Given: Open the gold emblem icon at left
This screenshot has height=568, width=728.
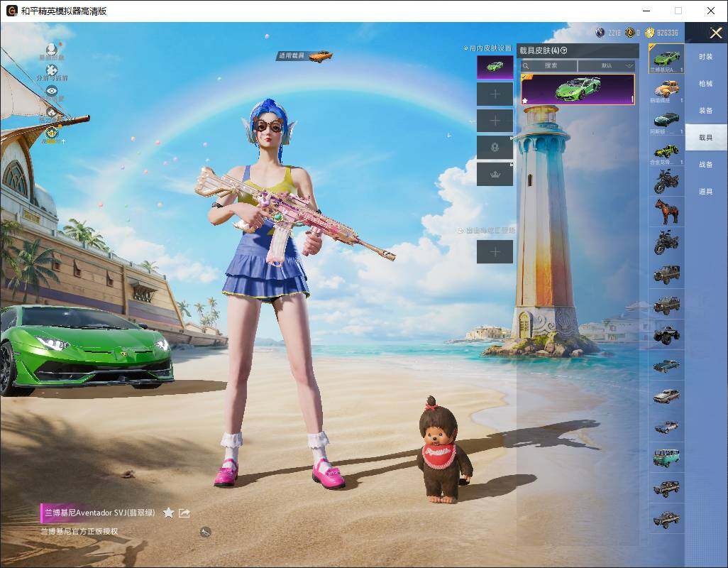Looking at the screenshot, I should pos(52,133).
